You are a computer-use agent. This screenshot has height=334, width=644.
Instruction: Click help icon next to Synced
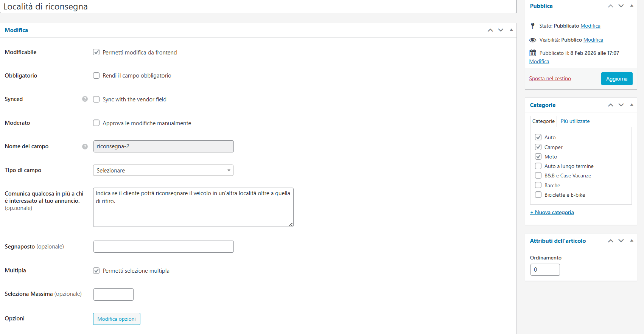pos(85,99)
